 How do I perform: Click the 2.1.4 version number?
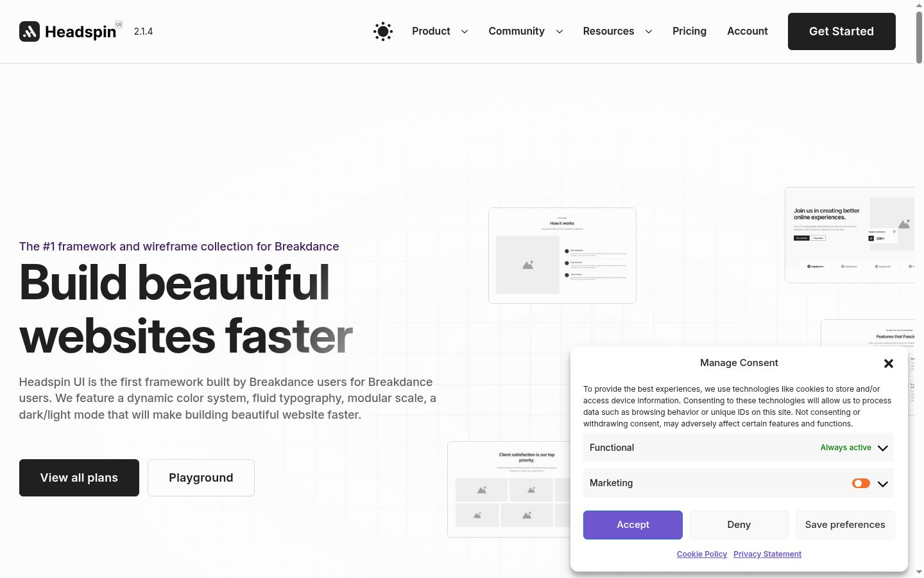pyautogui.click(x=143, y=31)
